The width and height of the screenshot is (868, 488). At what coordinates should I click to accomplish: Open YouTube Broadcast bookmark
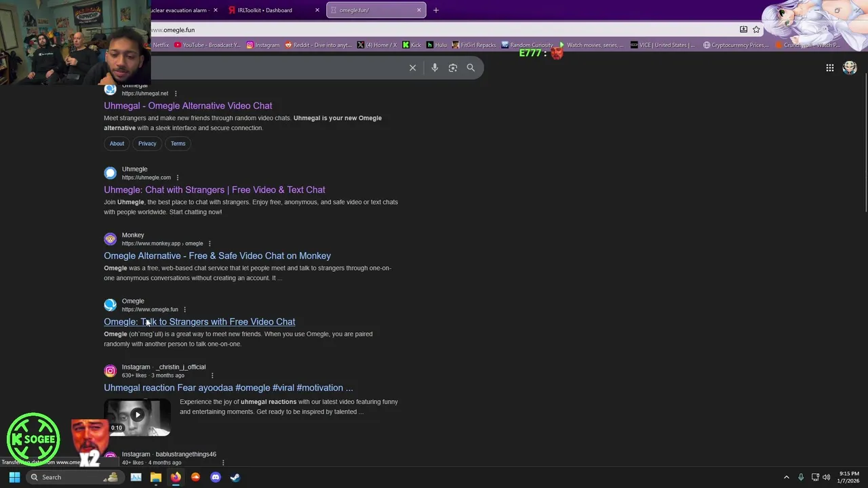click(x=207, y=45)
